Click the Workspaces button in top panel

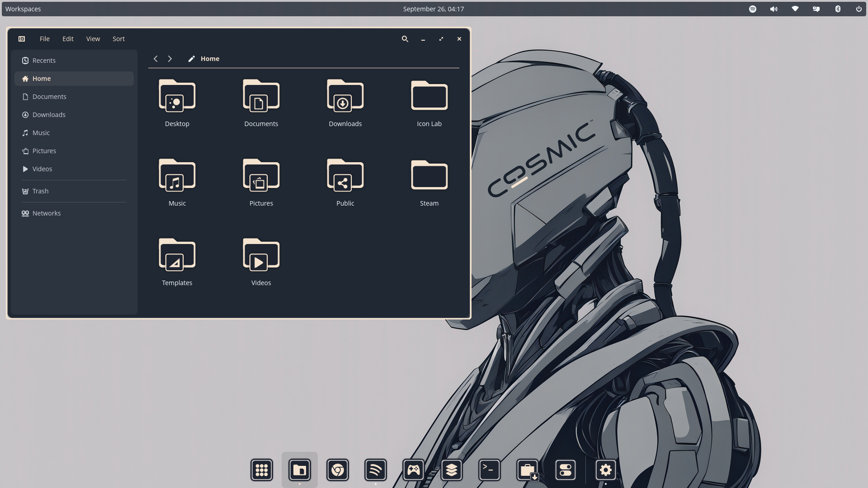coord(23,9)
